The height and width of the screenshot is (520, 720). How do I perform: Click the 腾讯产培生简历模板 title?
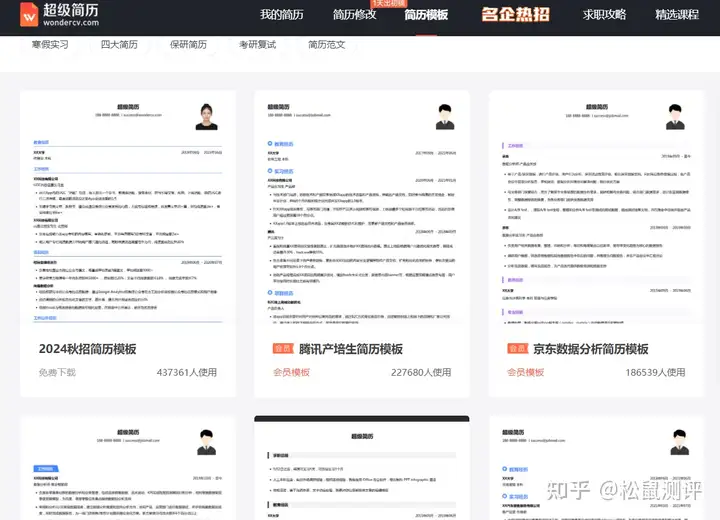point(351,349)
